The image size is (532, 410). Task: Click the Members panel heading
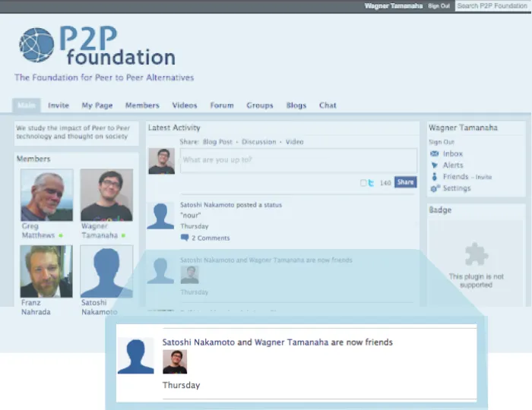(33, 159)
